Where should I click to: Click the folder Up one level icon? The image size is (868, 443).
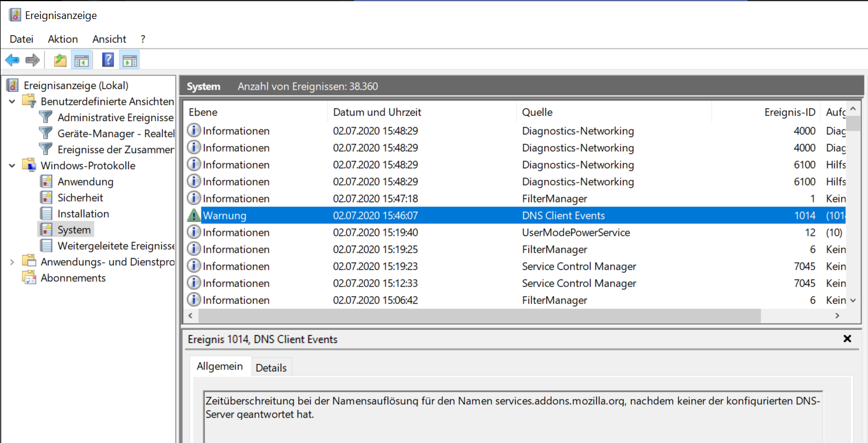tap(60, 60)
